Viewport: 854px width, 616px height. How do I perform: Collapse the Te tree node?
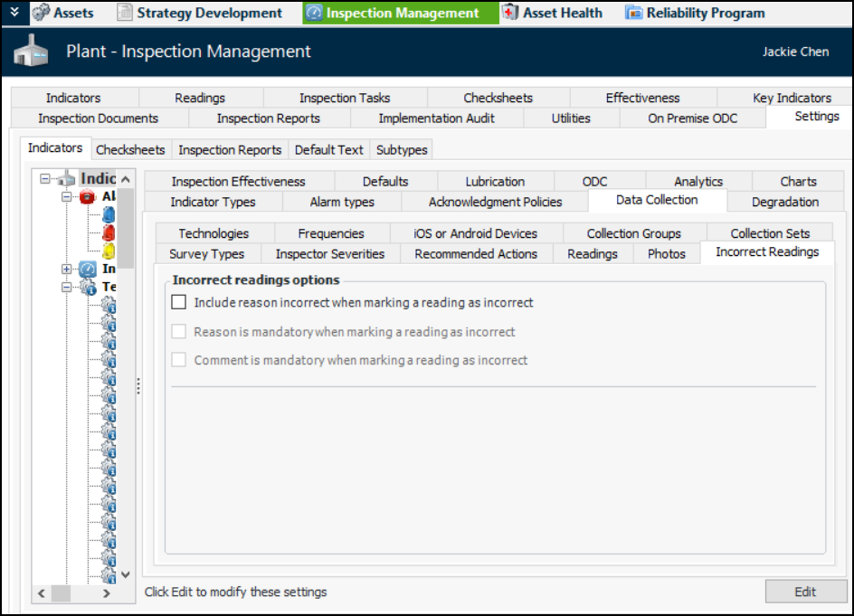coord(66,287)
